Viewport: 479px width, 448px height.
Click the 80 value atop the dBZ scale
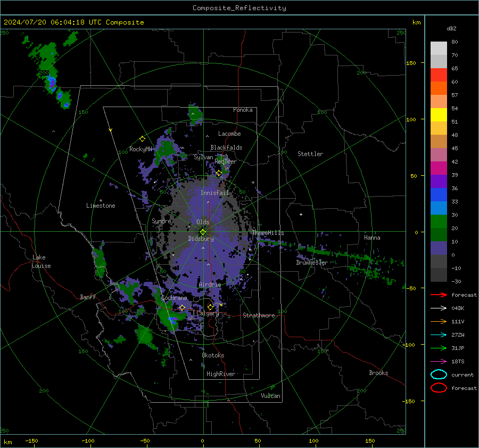[455, 42]
